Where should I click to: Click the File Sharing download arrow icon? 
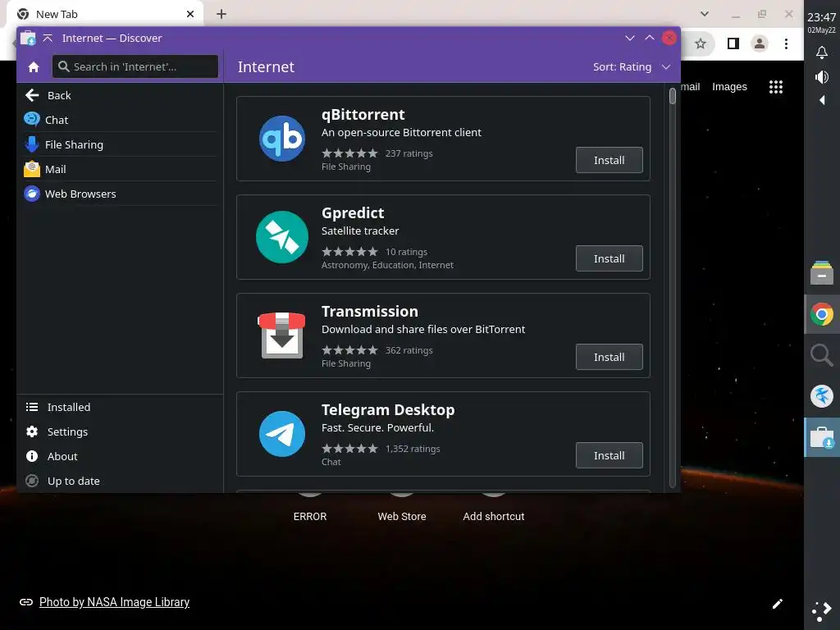(x=32, y=144)
